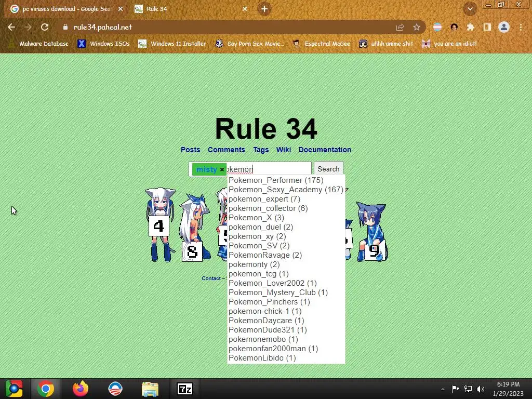Open the tab search chevron dropdown
The height and width of the screenshot is (399, 532).
(x=470, y=9)
